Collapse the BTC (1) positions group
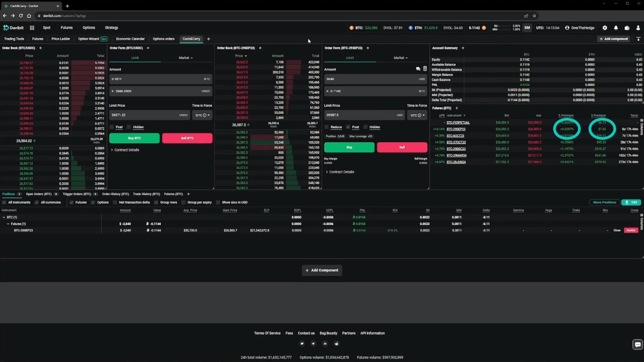644x362 pixels. (x=4, y=217)
